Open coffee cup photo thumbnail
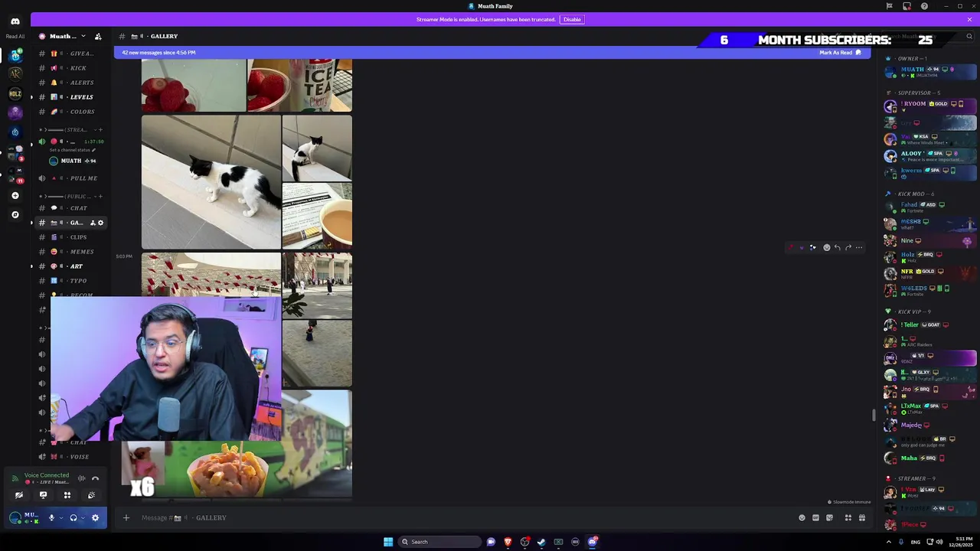 (317, 217)
